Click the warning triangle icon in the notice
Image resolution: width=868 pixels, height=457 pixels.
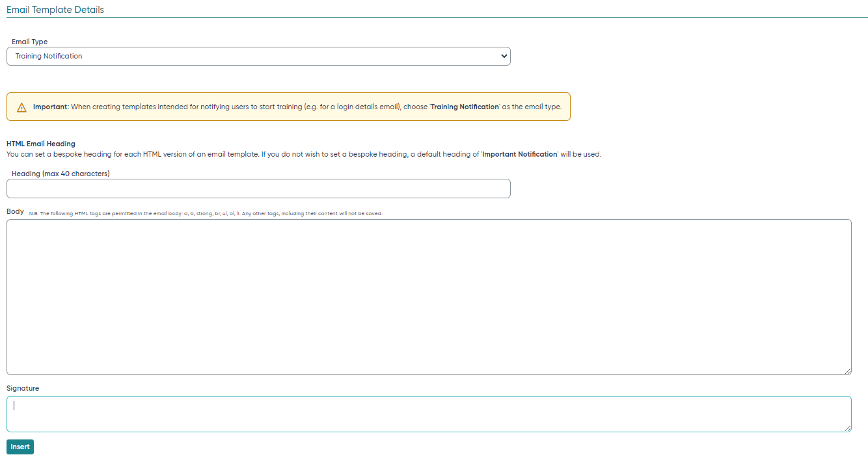click(21, 107)
